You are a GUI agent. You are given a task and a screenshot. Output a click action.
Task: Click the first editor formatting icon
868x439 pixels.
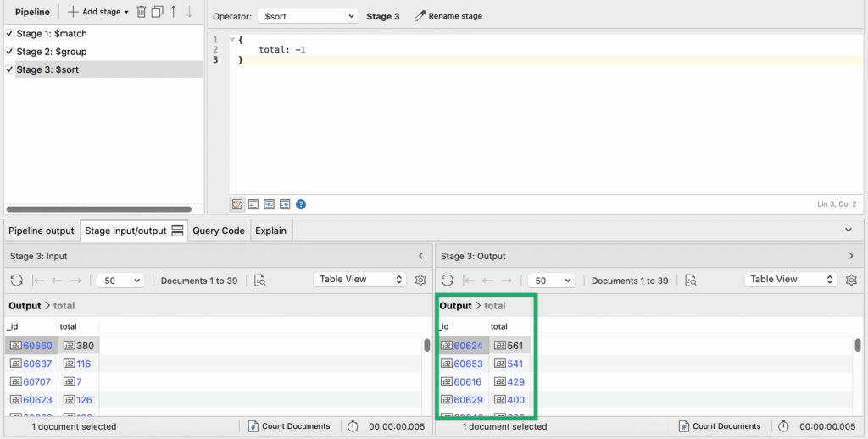(237, 204)
